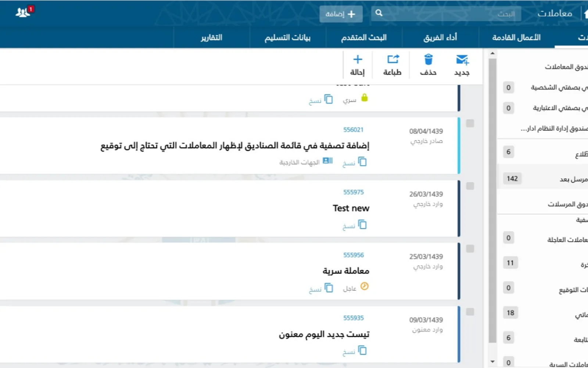Click the copy icon beside the سري lock

pos(329,99)
